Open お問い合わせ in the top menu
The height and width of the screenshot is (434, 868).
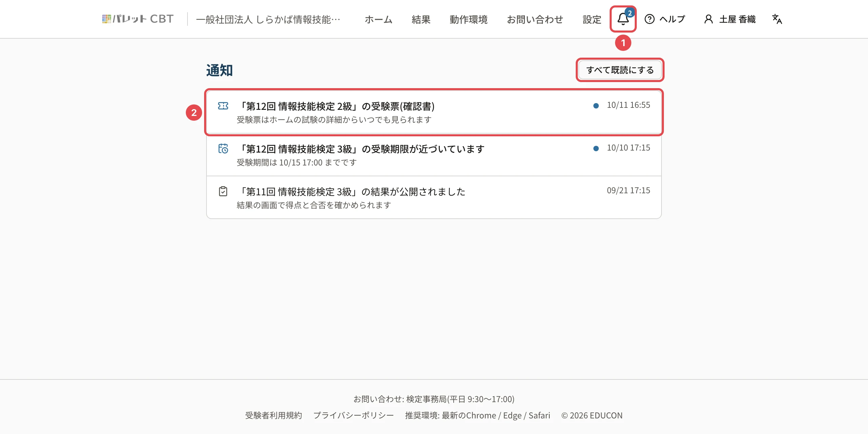pyautogui.click(x=535, y=19)
